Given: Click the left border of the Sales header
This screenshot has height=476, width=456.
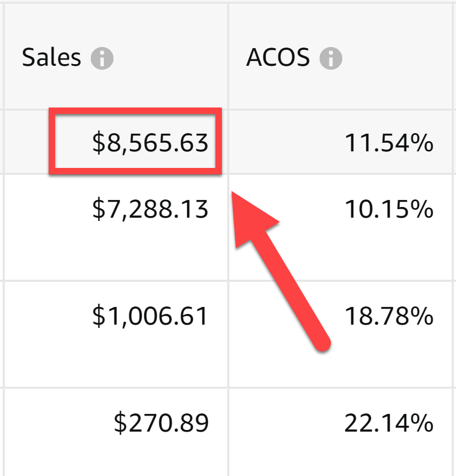Looking at the screenshot, I should (x=4, y=58).
